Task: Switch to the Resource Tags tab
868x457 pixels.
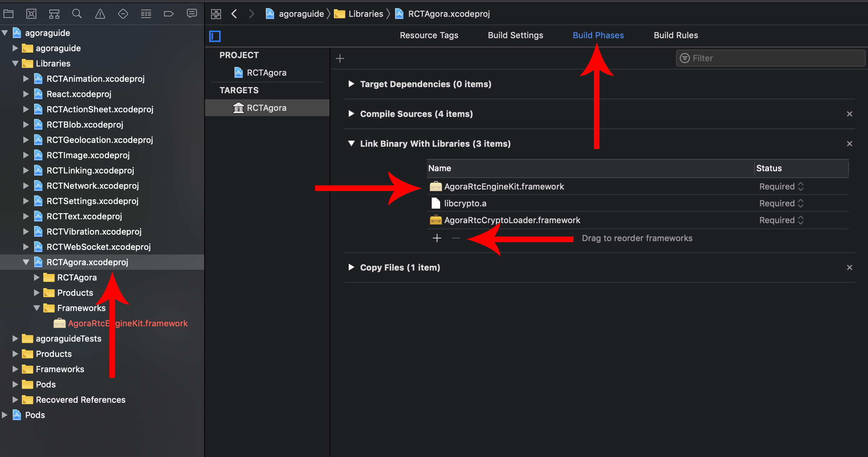Action: 429,35
